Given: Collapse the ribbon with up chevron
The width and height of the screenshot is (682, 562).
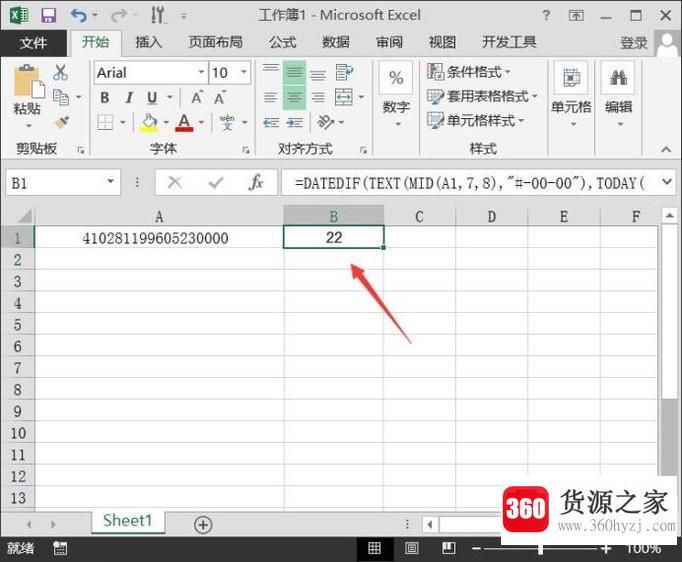Looking at the screenshot, I should (x=666, y=150).
